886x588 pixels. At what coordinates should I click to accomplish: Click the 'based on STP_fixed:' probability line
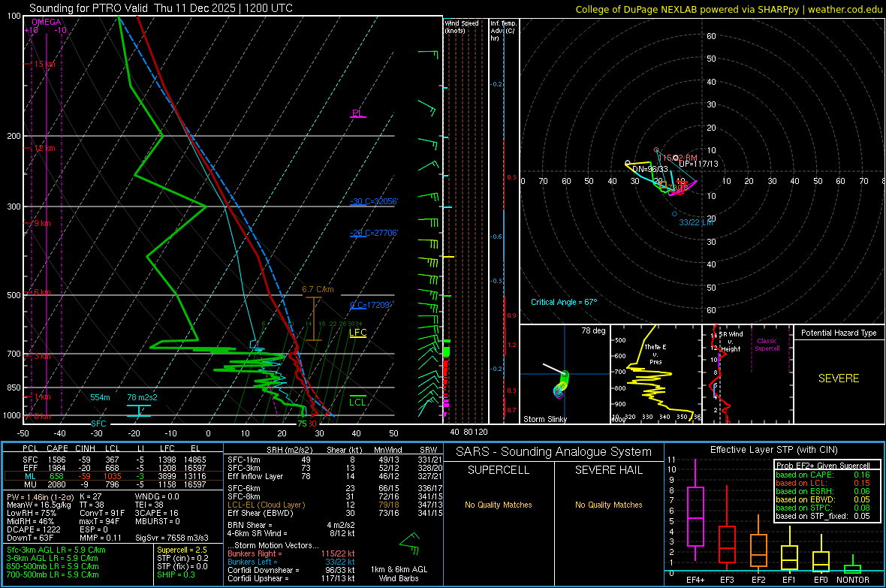[823, 516]
